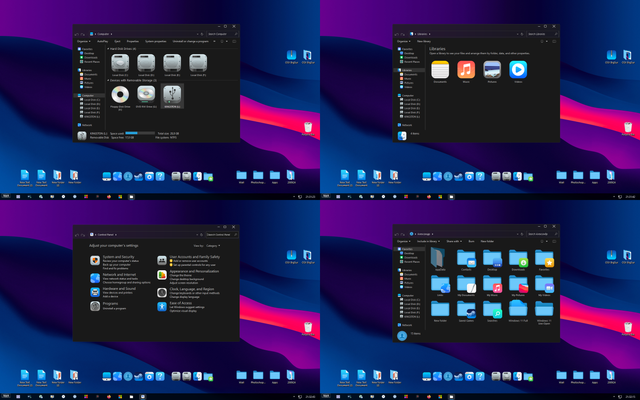Click the System and Security icon
This screenshot has width=640, height=400.
[94, 260]
